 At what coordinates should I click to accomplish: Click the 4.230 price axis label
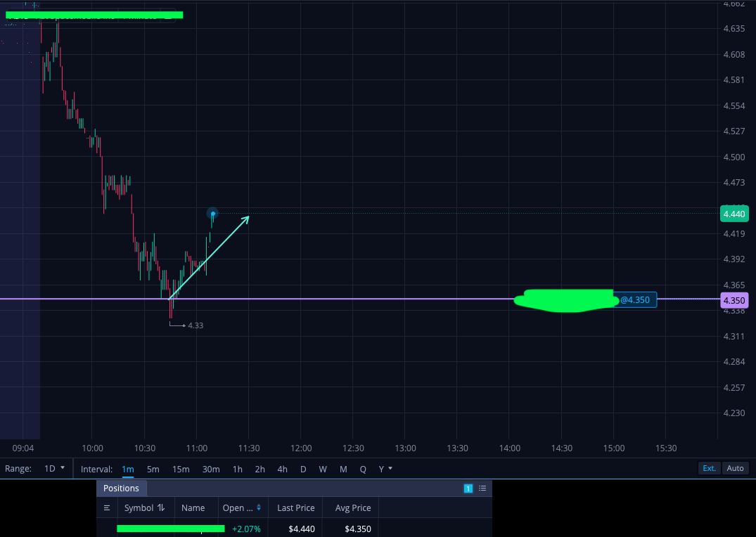pyautogui.click(x=733, y=413)
